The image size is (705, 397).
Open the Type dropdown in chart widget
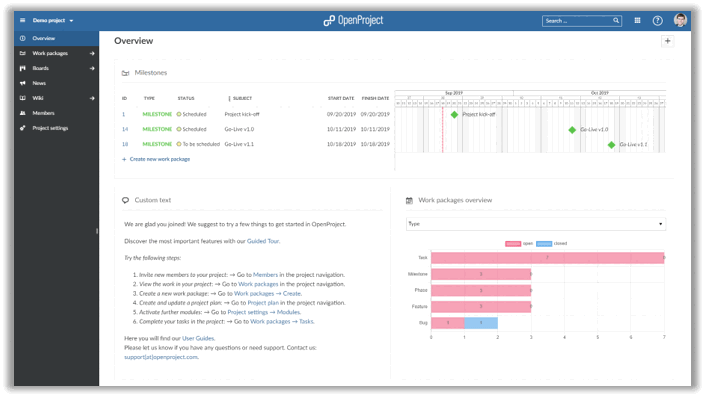(x=535, y=224)
